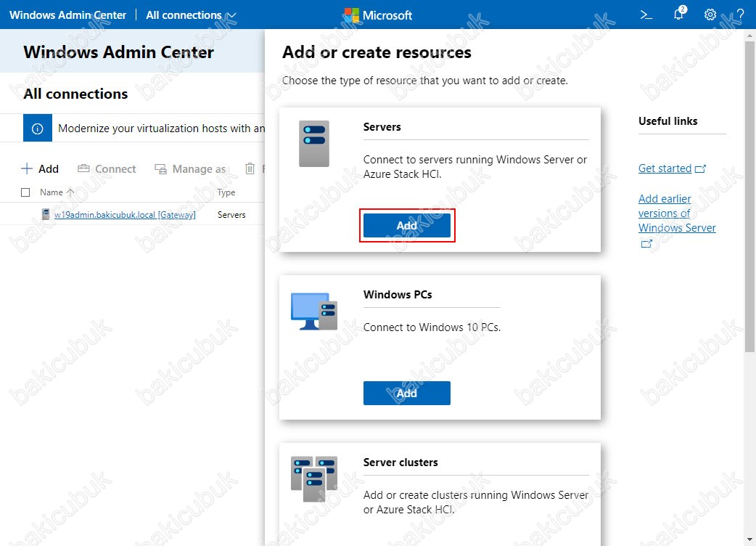756x546 pixels.
Task: Click the Windows PCs resource icon
Action: [314, 311]
